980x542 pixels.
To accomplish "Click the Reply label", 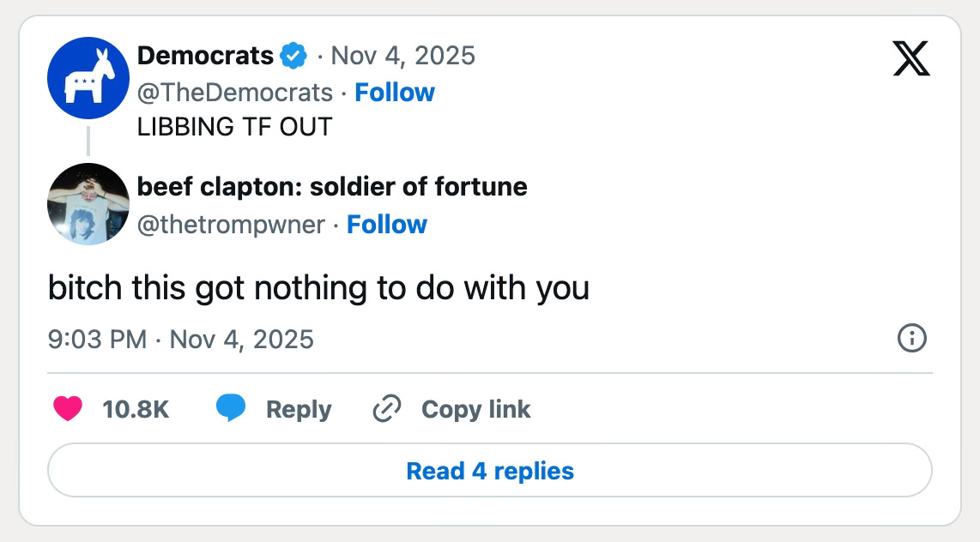I will tap(299, 409).
